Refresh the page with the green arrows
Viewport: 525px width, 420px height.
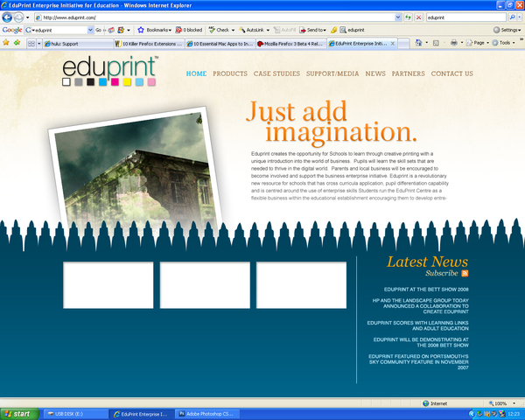(x=408, y=17)
